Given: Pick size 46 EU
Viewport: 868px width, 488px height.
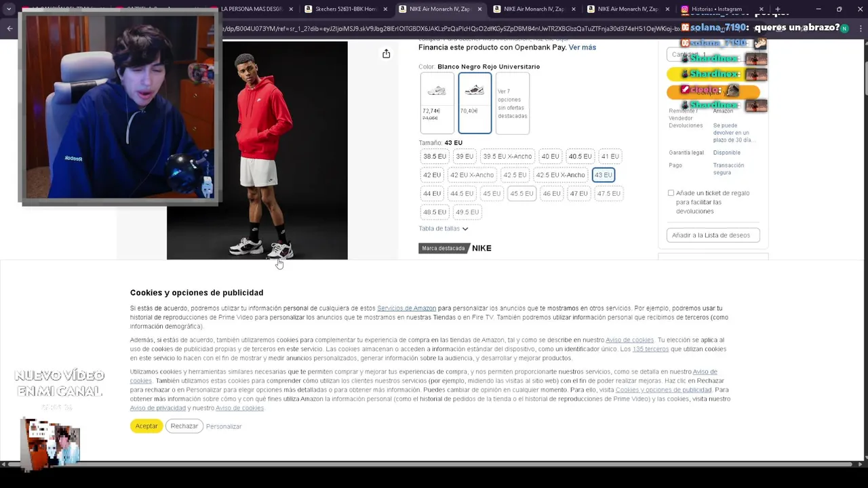Looking at the screenshot, I should (x=551, y=194).
